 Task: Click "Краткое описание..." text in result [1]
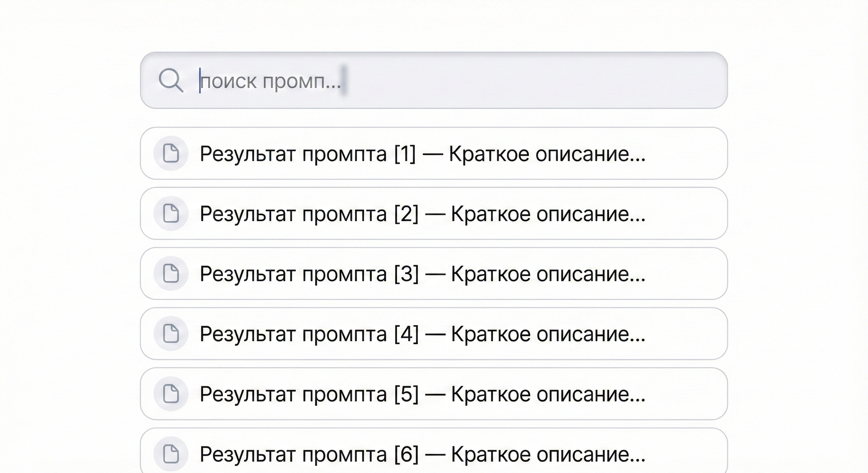coord(547,154)
